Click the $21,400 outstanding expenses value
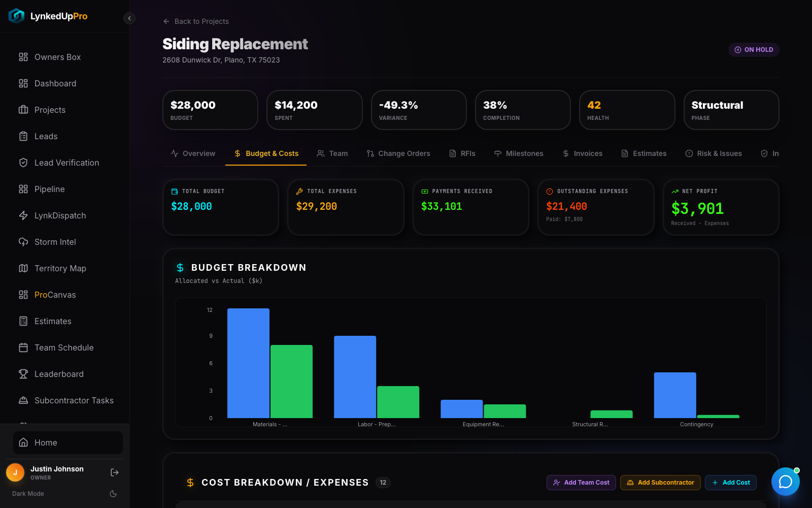 (566, 206)
